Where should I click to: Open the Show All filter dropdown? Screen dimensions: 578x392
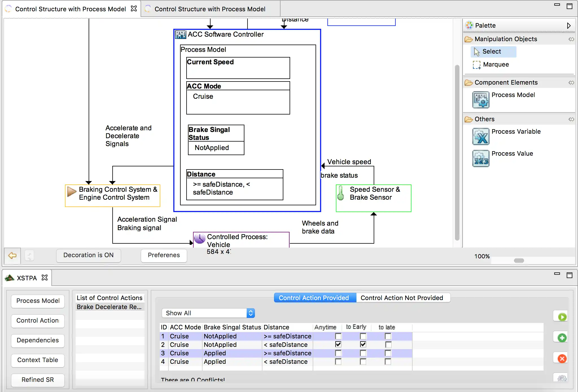[x=208, y=313]
